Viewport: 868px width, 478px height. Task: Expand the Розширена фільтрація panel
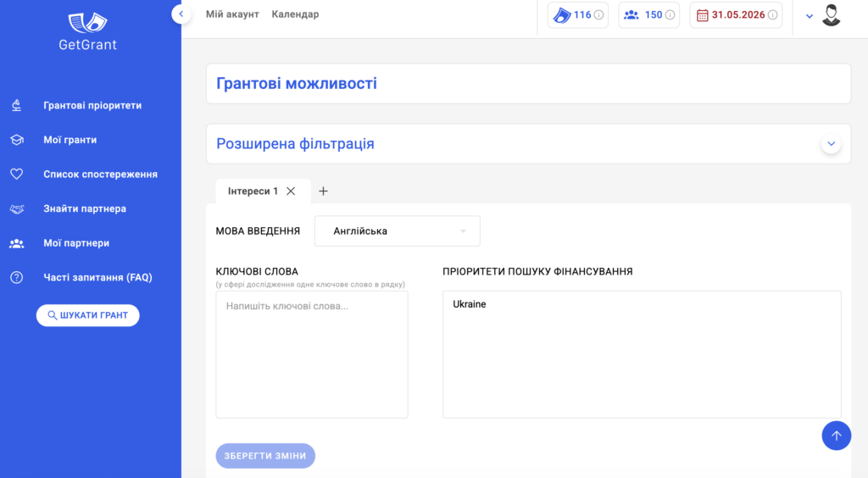pyautogui.click(x=831, y=144)
